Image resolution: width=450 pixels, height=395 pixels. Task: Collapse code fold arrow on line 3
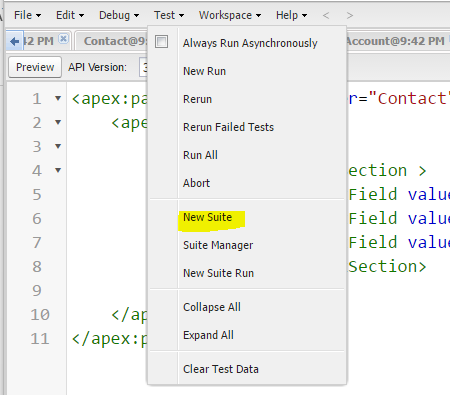[x=58, y=146]
